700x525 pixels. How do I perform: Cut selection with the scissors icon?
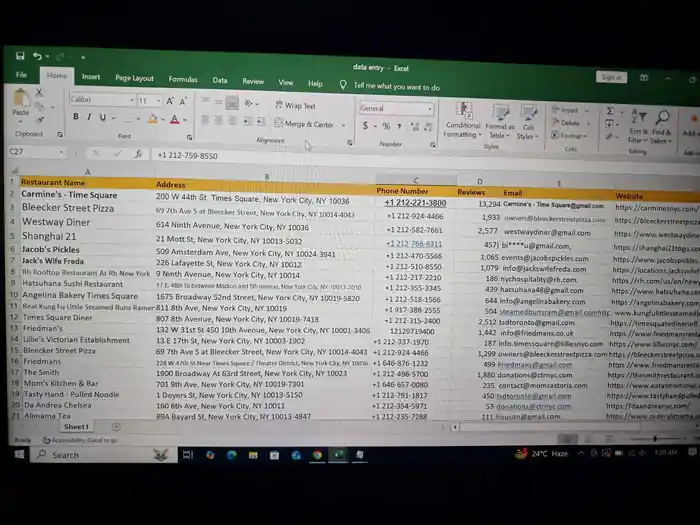(39, 92)
